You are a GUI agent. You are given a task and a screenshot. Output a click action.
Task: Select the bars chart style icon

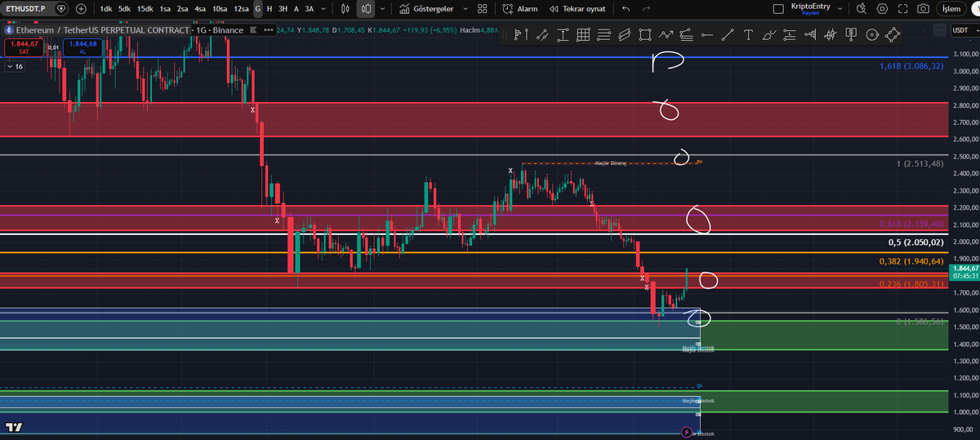[x=345, y=8]
